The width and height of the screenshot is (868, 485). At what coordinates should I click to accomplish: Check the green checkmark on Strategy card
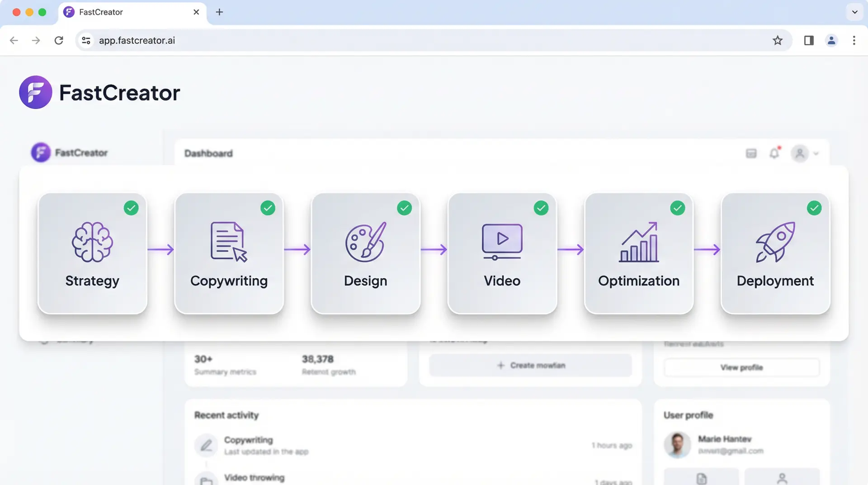131,208
